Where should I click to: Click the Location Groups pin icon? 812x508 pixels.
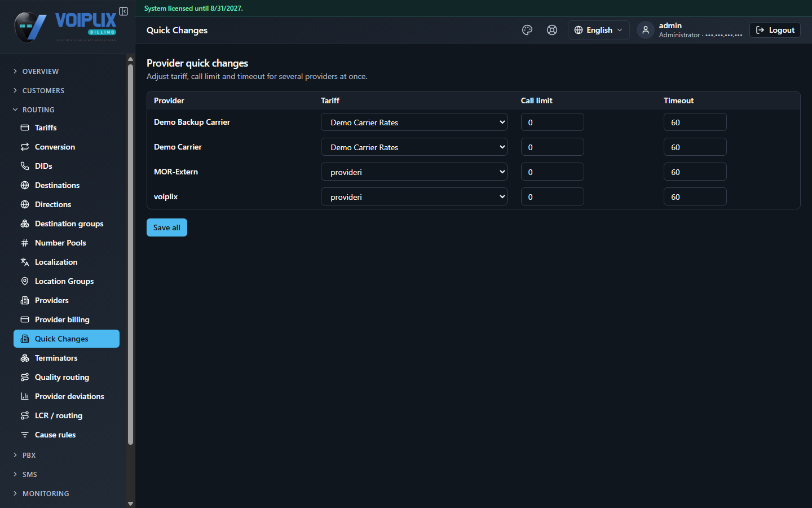tap(25, 281)
